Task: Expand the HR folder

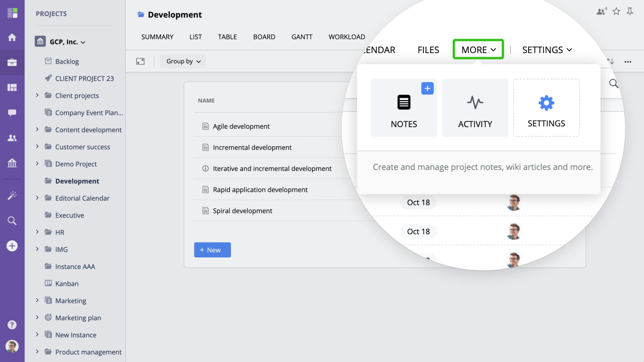Action: click(x=37, y=232)
